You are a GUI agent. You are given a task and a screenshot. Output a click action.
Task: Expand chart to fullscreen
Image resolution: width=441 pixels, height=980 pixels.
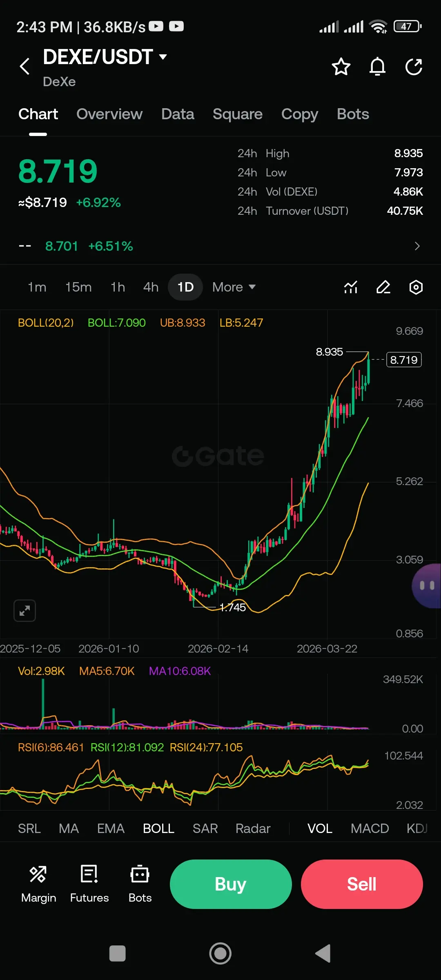pyautogui.click(x=24, y=610)
